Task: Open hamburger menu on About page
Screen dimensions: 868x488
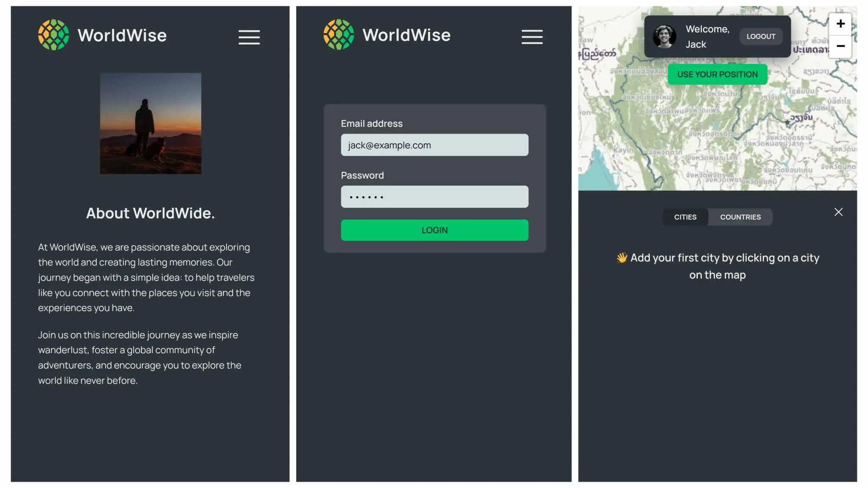Action: pos(249,37)
